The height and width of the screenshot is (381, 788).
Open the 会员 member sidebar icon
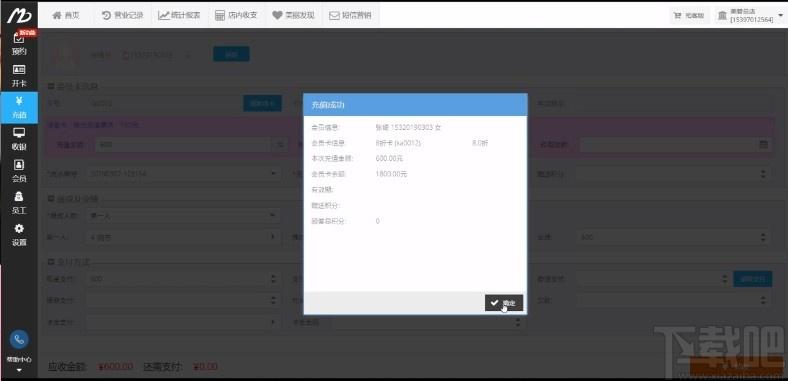(19, 171)
